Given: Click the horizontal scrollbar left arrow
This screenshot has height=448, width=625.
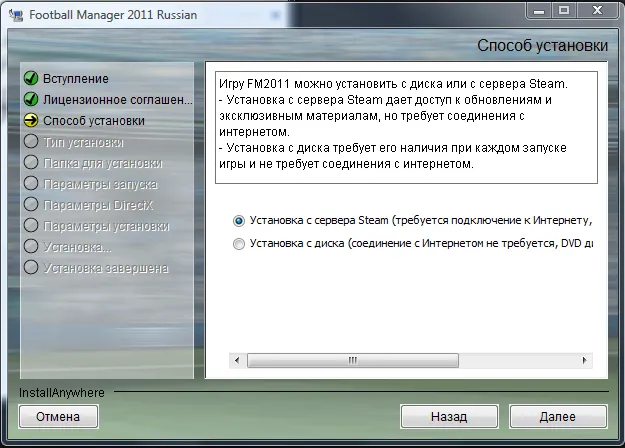Looking at the screenshot, I should click(237, 360).
